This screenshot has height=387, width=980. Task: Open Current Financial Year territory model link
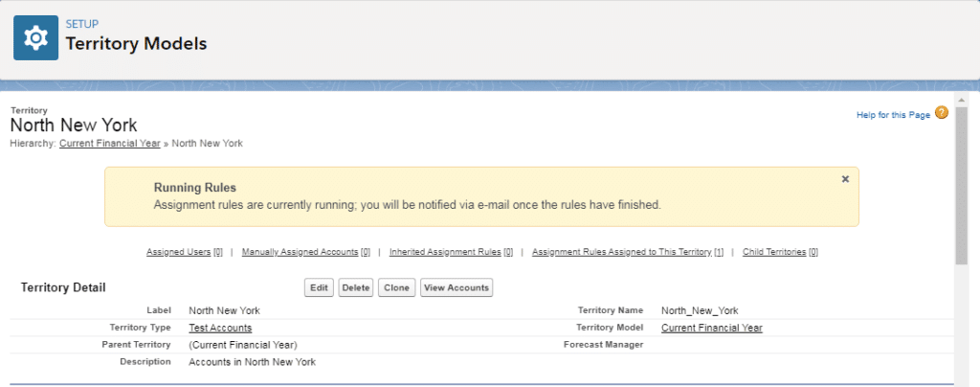pyautogui.click(x=711, y=328)
